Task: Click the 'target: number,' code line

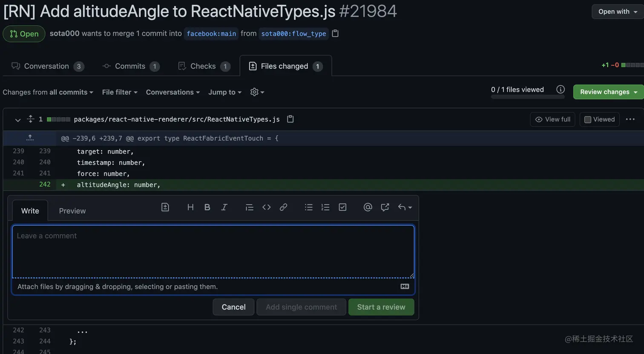Action: pyautogui.click(x=105, y=151)
